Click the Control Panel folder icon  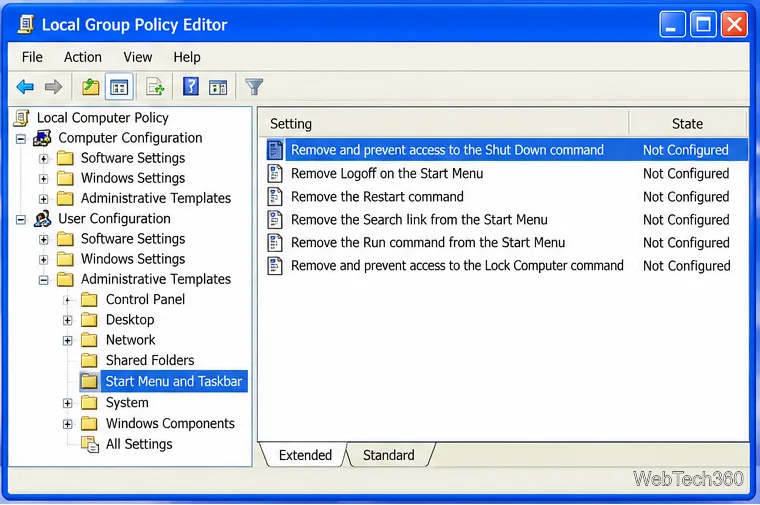coord(89,300)
